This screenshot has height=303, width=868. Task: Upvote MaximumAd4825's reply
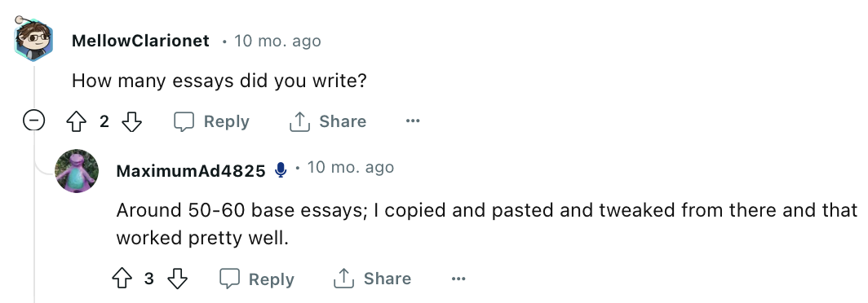coord(122,279)
